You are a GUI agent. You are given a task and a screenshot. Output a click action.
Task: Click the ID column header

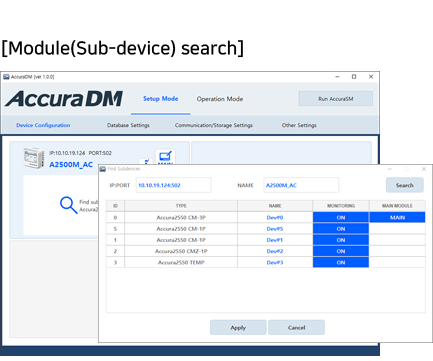tap(115, 206)
